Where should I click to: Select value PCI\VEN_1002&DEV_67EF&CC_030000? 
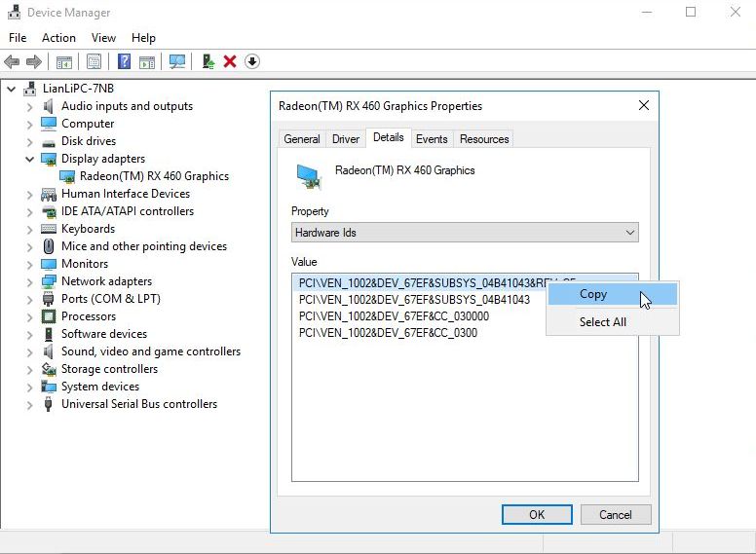point(394,316)
